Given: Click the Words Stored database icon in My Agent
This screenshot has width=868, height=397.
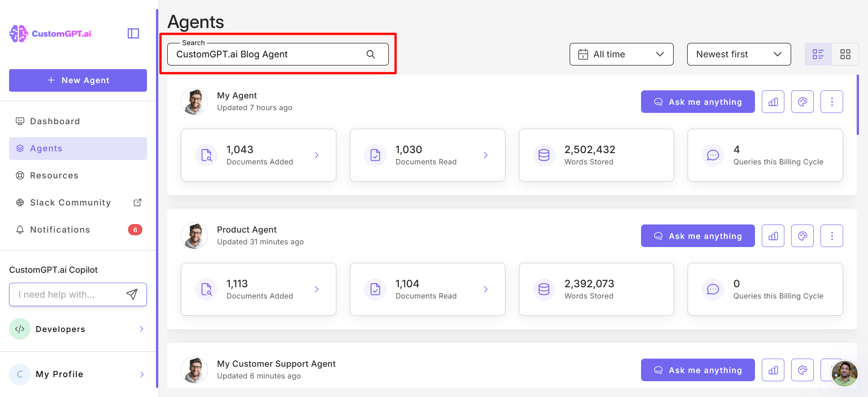Looking at the screenshot, I should [x=544, y=155].
